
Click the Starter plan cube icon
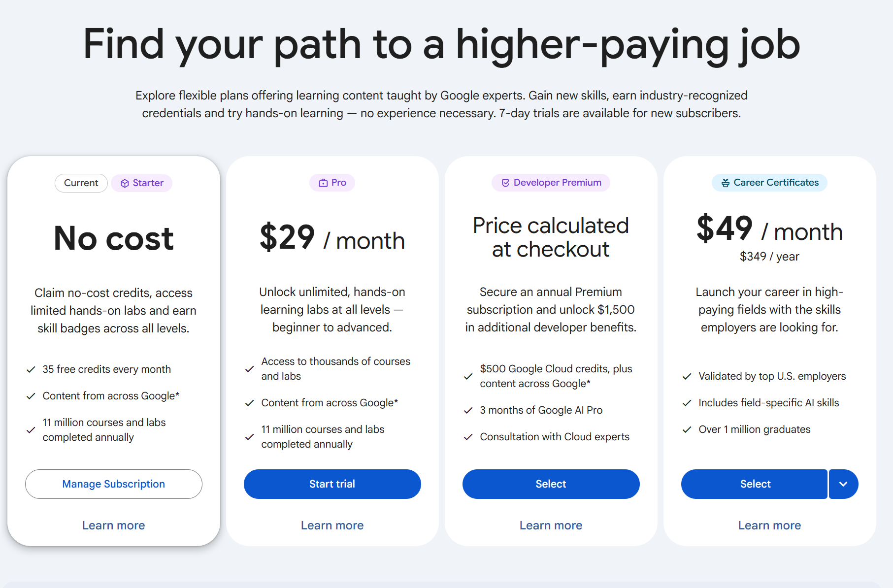point(125,183)
